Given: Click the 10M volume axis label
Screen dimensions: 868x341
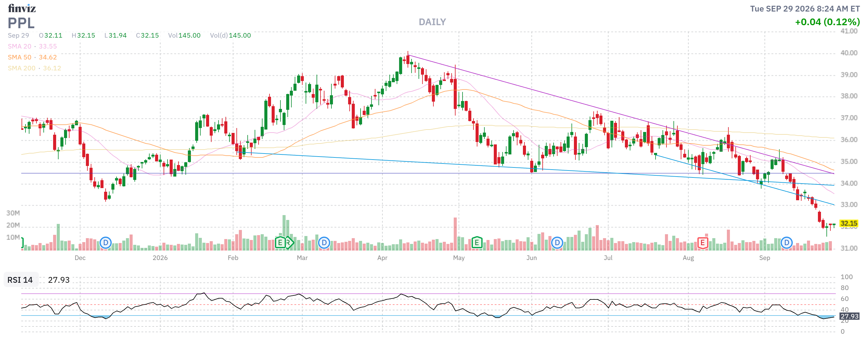Looking at the screenshot, I should (x=13, y=237).
